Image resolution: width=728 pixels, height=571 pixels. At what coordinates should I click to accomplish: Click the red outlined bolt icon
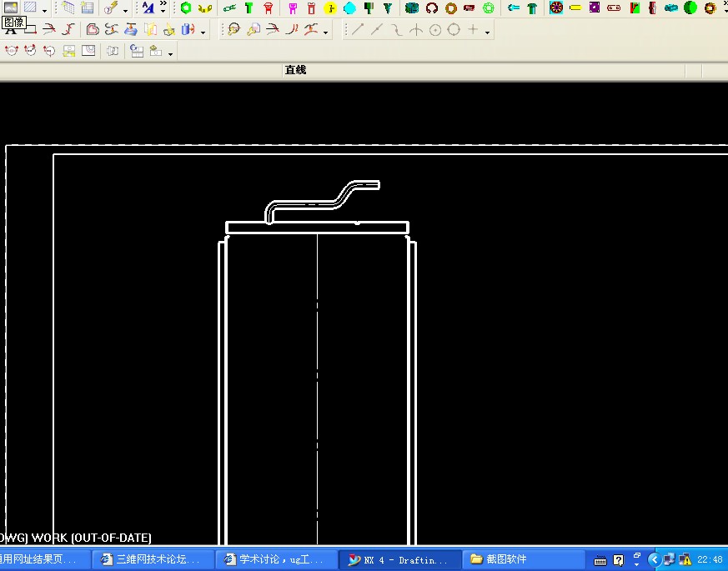(x=311, y=8)
